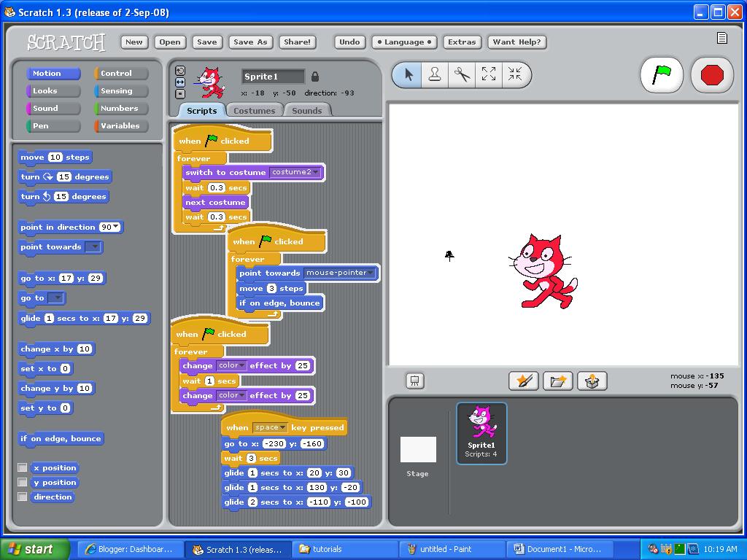Open untitled - Paint from taskbar

pos(452,549)
